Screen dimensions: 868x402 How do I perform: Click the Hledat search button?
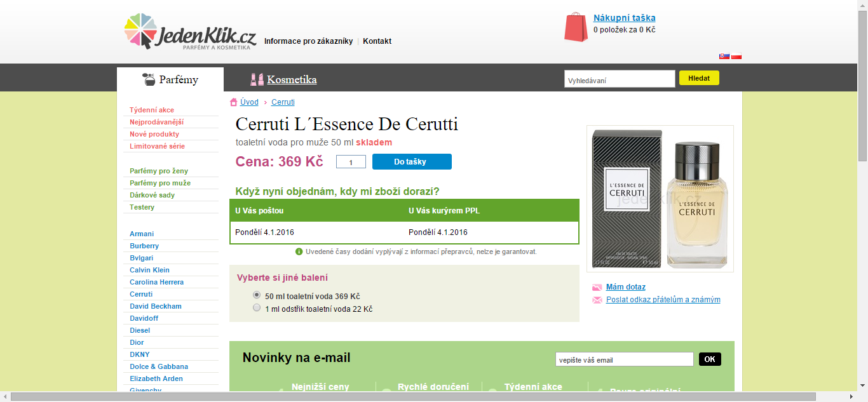[x=699, y=77]
